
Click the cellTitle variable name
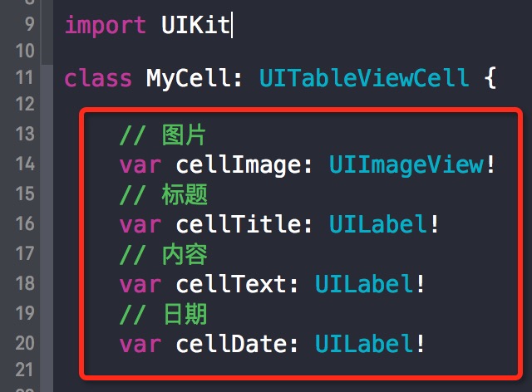tap(232, 224)
